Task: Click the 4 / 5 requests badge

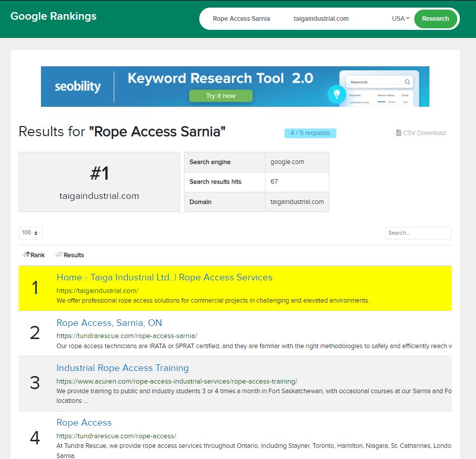Action: 310,133
